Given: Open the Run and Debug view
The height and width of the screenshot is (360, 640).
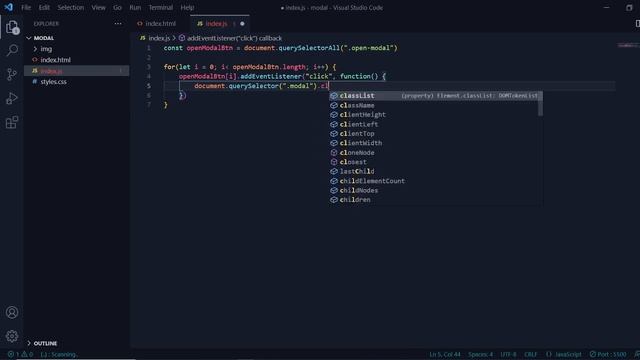Looking at the screenshot, I should point(12,98).
